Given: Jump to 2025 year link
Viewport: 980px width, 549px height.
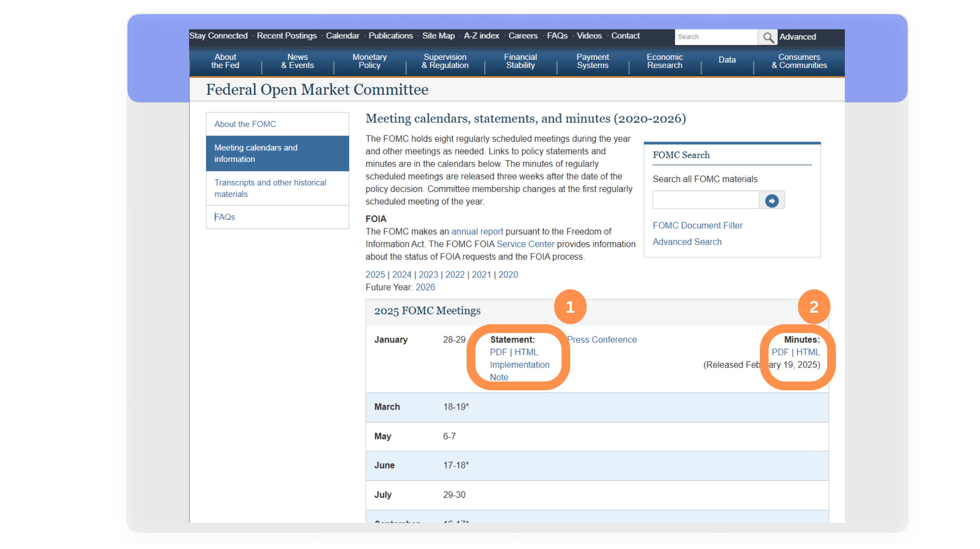Looking at the screenshot, I should (x=375, y=275).
